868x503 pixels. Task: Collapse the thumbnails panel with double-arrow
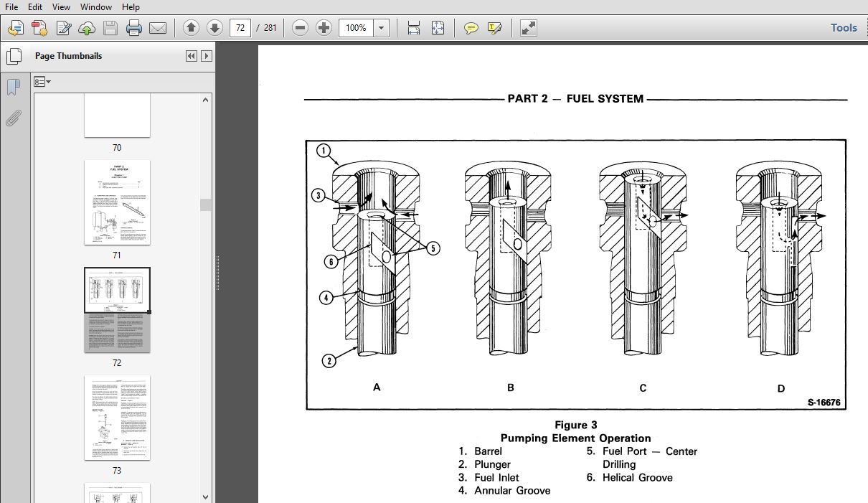point(192,56)
